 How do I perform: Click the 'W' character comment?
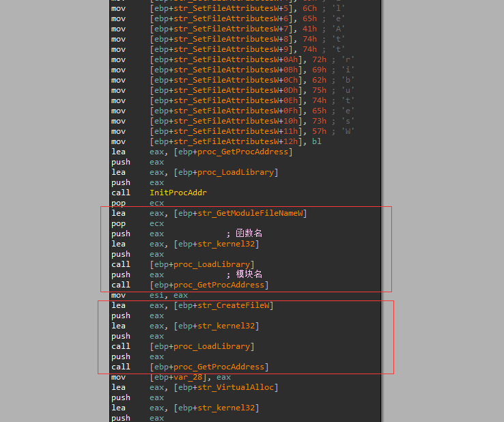pyautogui.click(x=348, y=131)
